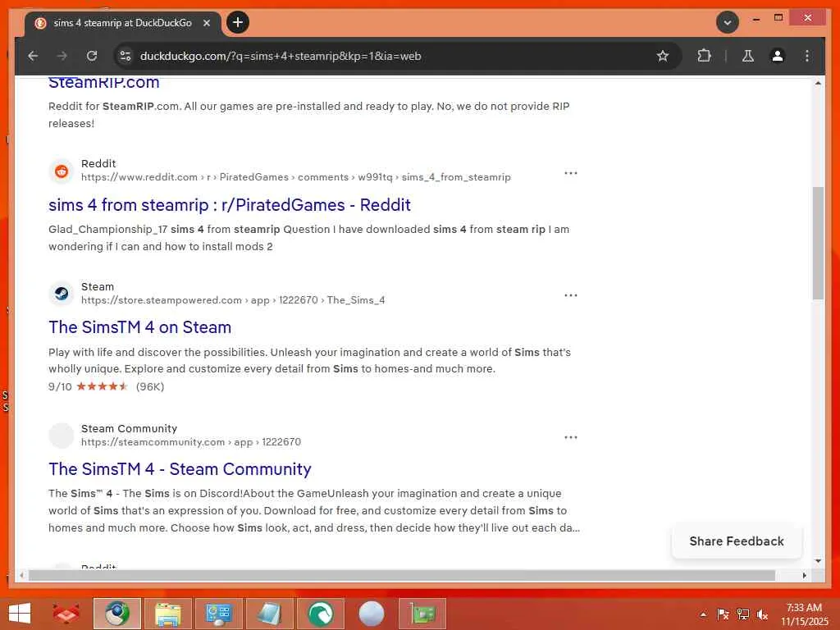Viewport: 840px width, 630px height.
Task: Open File Explorer from the taskbar
Action: click(x=168, y=614)
